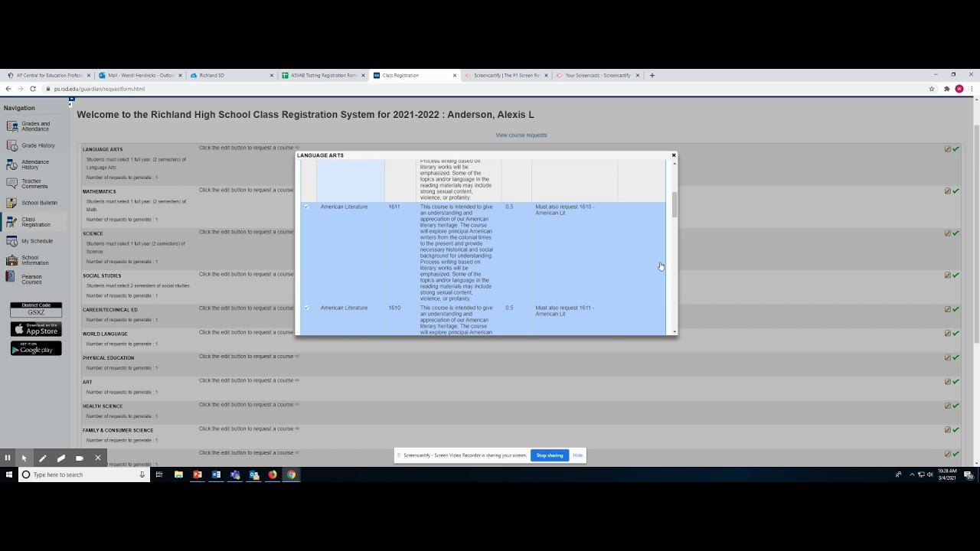Reload the page with the refresh button
The image size is (980, 551).
pyautogui.click(x=32, y=89)
